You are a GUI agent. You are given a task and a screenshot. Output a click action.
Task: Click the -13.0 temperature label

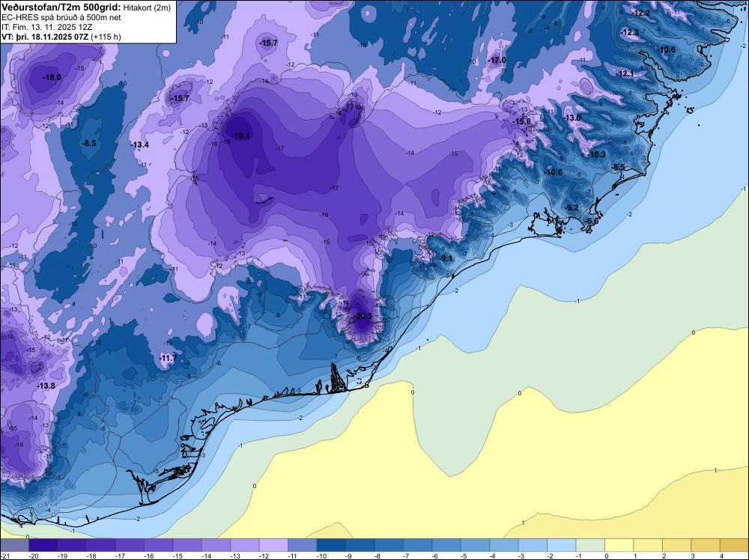[571, 118]
